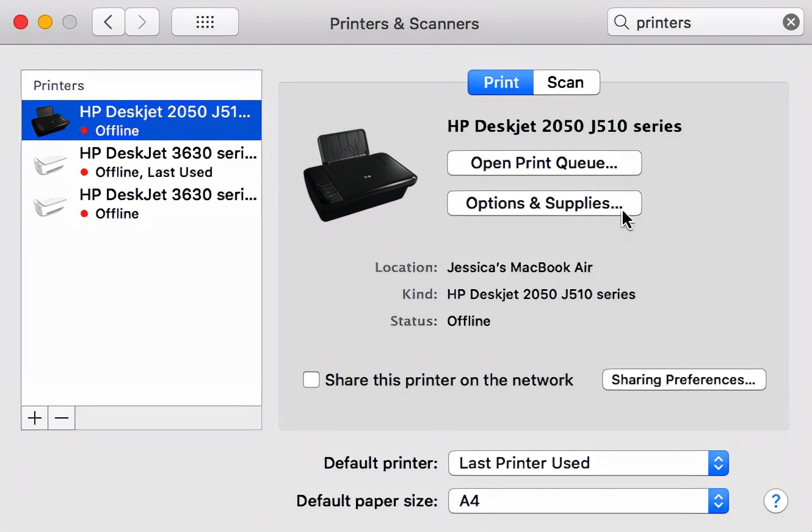Click the back navigation arrow
The height and width of the screenshot is (532, 812).
coord(109,23)
